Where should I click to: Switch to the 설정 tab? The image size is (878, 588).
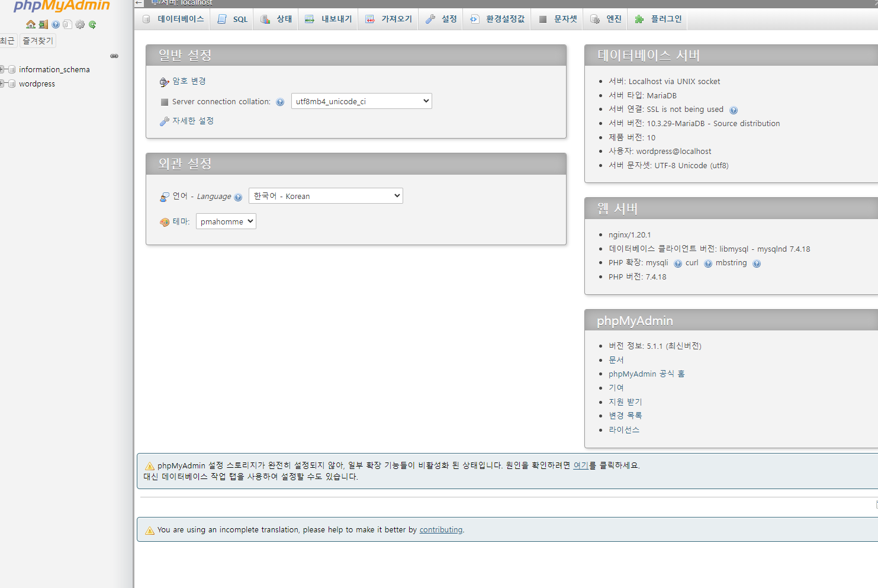[441, 19]
